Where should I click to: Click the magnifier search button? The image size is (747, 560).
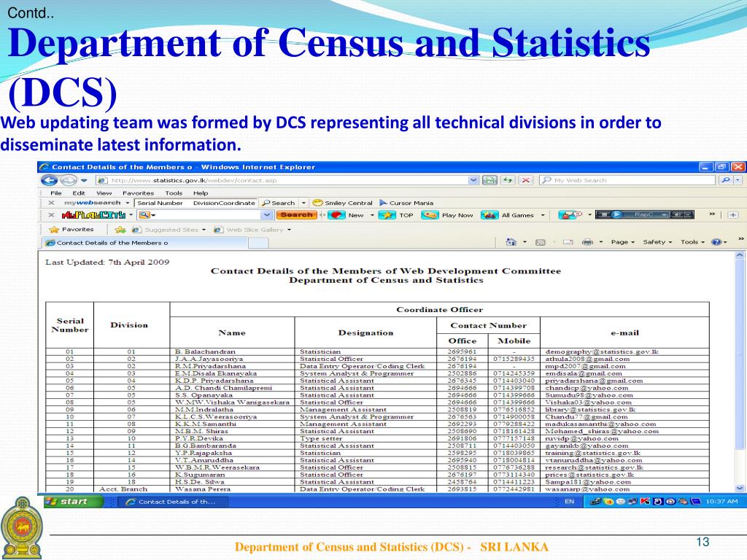(726, 181)
